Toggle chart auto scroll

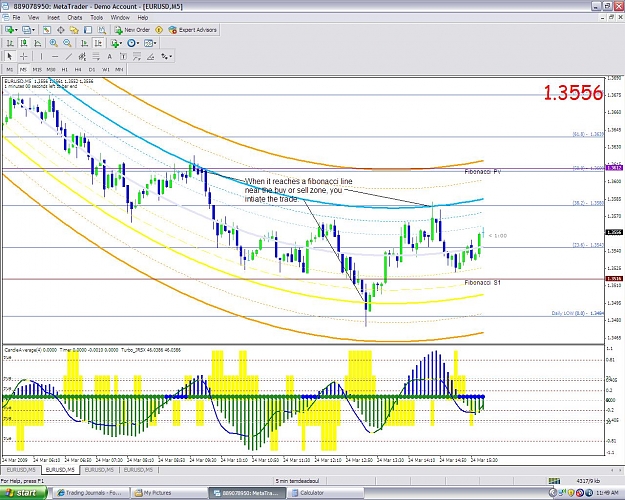tap(85, 43)
